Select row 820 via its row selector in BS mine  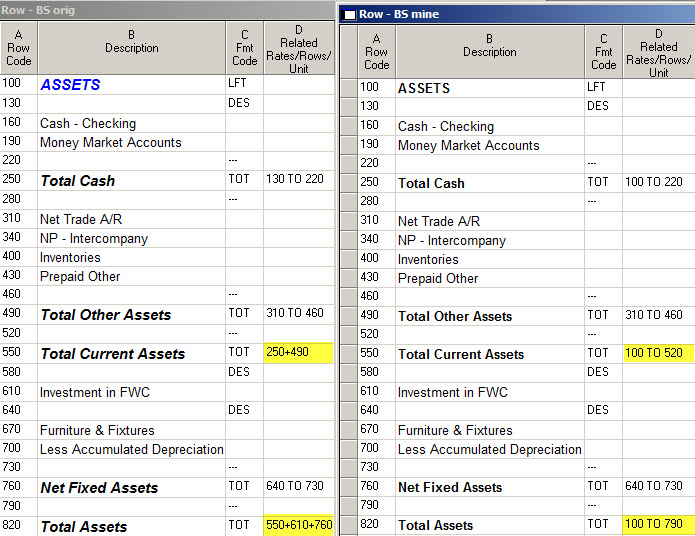click(x=349, y=524)
